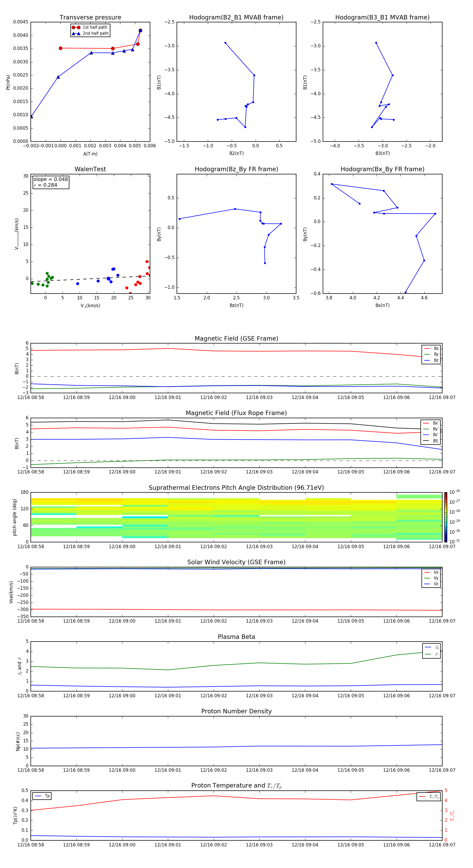Click the '1st half path' legend entry

point(90,27)
